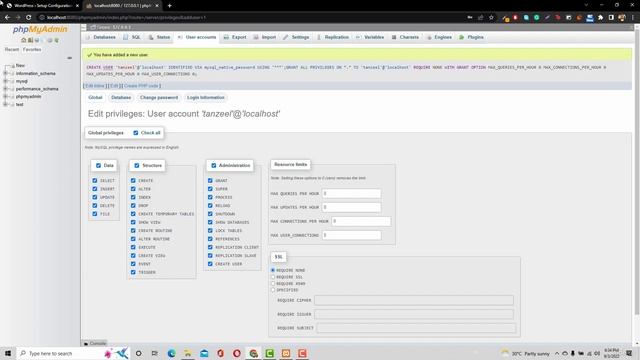640x360 pixels.
Task: Uncheck the GRANT privilege
Action: pos(210,180)
